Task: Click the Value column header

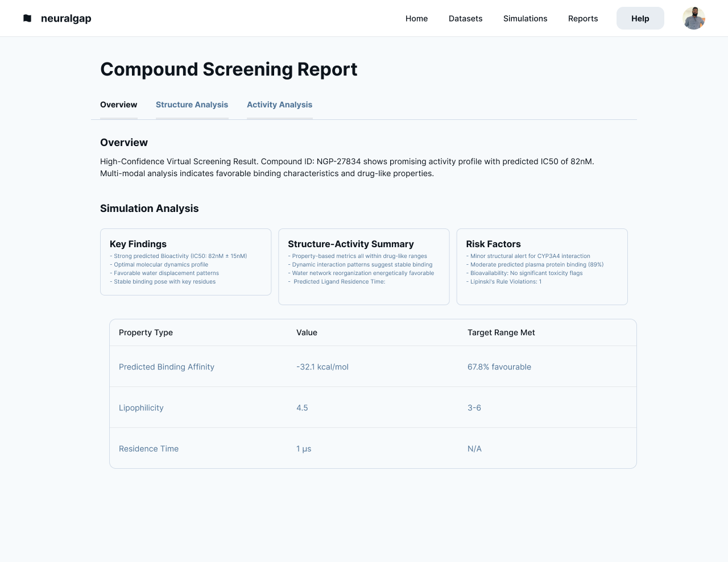Action: pyautogui.click(x=307, y=332)
